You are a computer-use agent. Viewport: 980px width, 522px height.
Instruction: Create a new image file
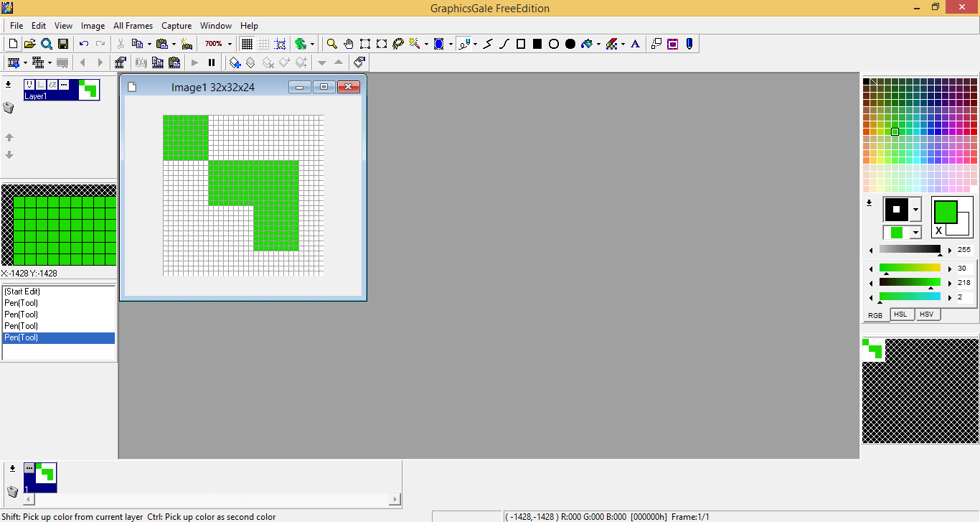point(13,44)
